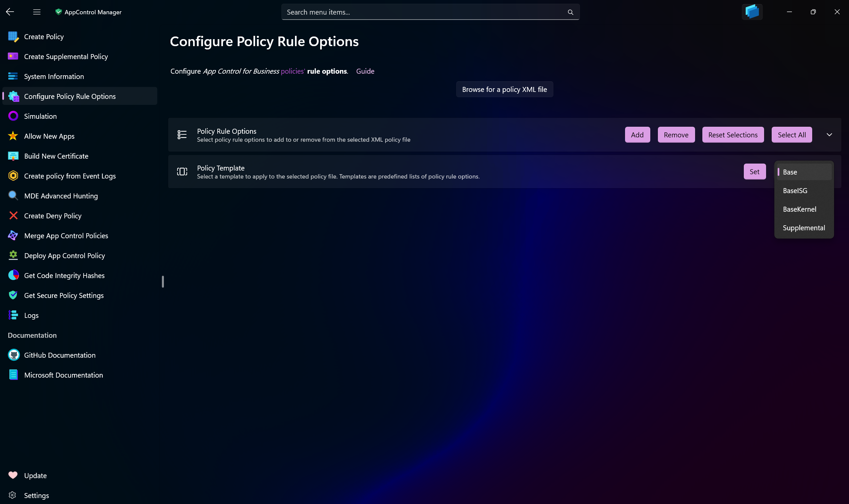The width and height of the screenshot is (849, 504).
Task: Click the Allow New Apps star icon
Action: pyautogui.click(x=13, y=136)
